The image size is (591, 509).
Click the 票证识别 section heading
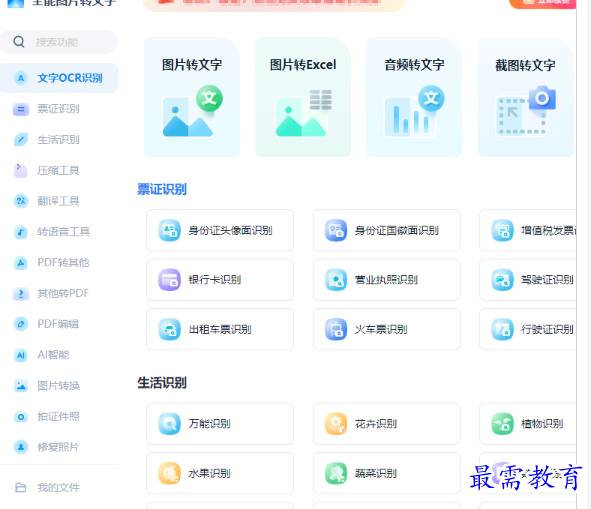click(162, 189)
